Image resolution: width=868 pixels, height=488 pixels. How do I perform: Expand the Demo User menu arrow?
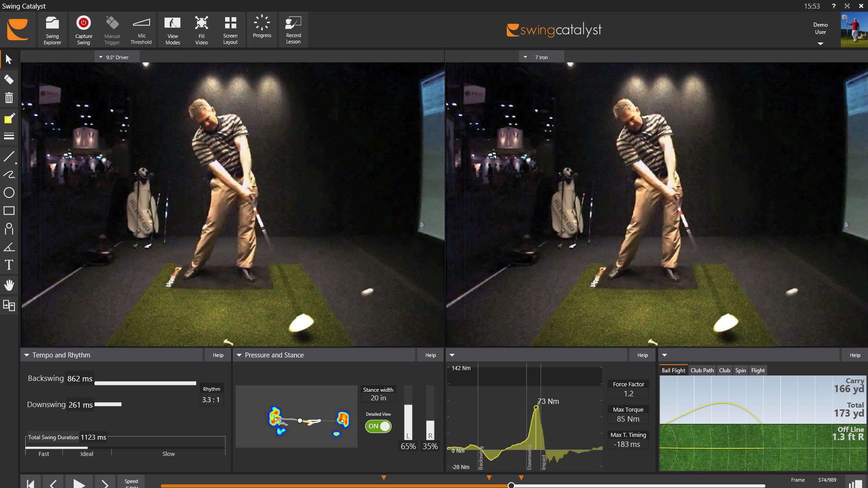(x=820, y=44)
